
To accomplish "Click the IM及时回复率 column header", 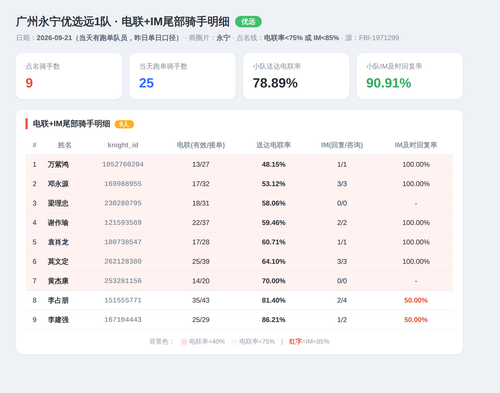I will coord(416,145).
